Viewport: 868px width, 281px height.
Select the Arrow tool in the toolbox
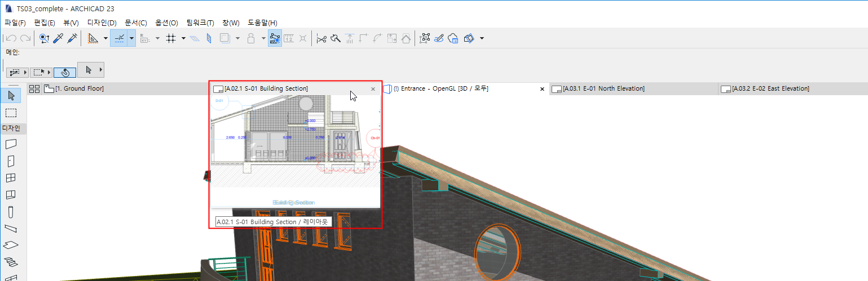[11, 95]
